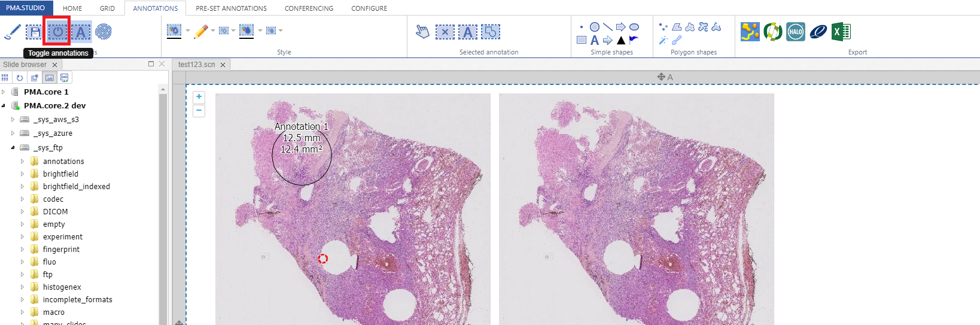This screenshot has width=980, height=325.
Task: Click the Toggle annotations power icon
Action: coord(57,32)
